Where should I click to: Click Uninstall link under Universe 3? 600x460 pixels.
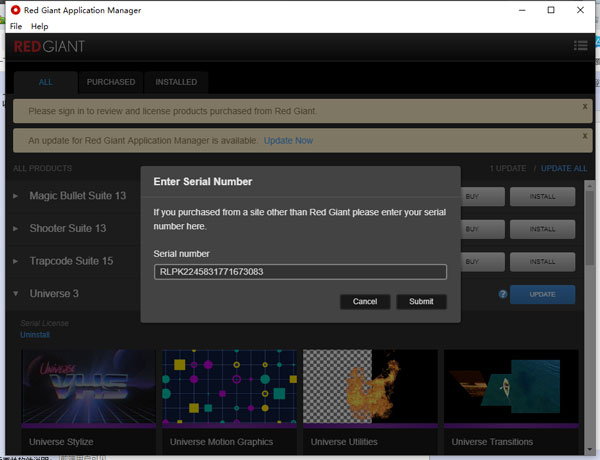pyautogui.click(x=35, y=335)
